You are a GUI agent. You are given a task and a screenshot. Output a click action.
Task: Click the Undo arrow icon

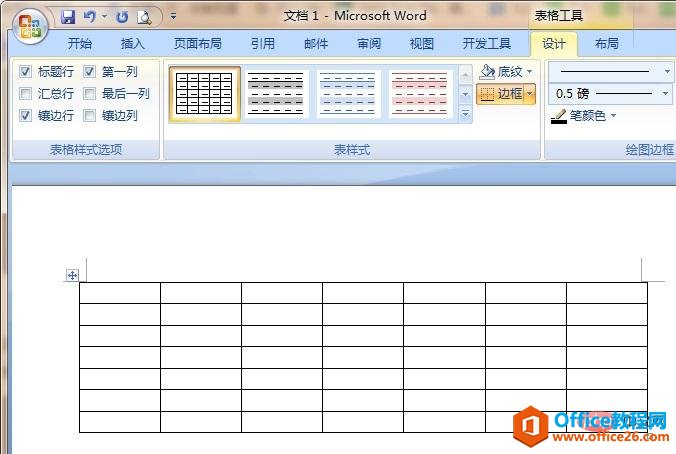(x=89, y=16)
